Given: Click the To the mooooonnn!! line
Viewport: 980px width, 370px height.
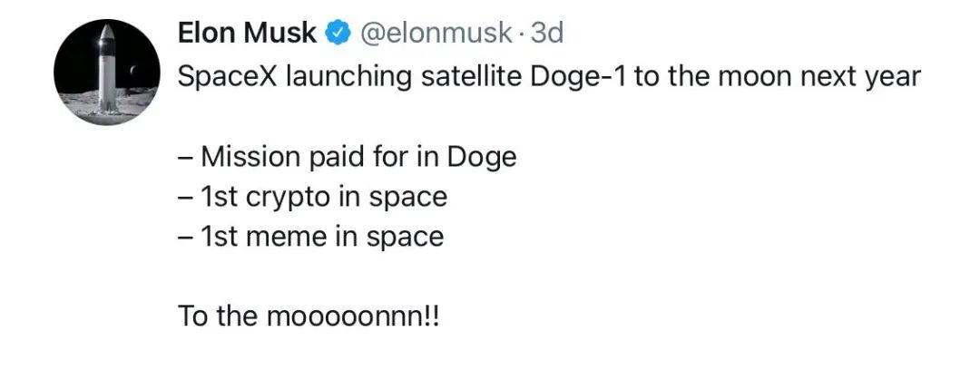Looking at the screenshot, I should coord(309,316).
